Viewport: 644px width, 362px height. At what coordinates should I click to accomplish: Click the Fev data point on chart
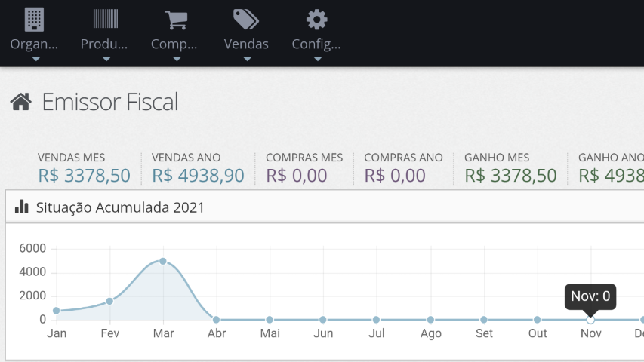coord(109,301)
